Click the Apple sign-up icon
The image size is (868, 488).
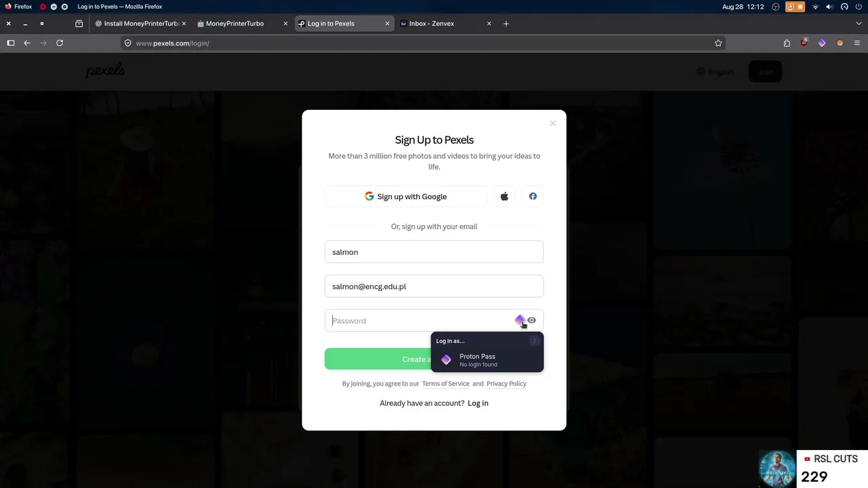click(505, 197)
